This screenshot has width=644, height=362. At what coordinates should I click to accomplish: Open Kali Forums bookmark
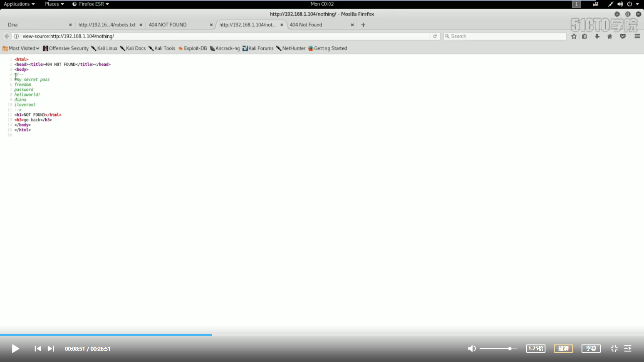coord(258,48)
